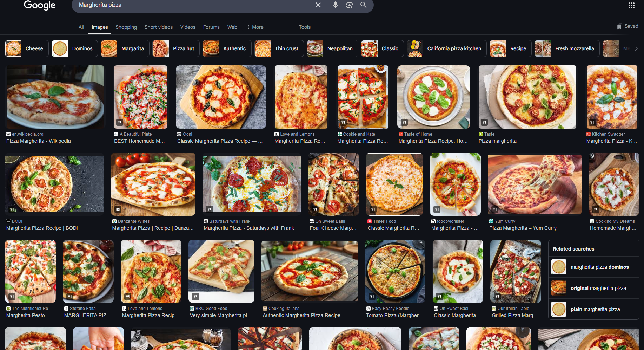Open the Tools filter options
The image size is (644, 350).
pyautogui.click(x=305, y=27)
